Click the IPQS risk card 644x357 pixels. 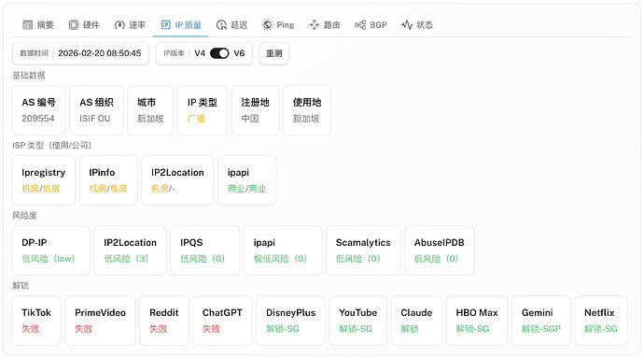point(205,250)
